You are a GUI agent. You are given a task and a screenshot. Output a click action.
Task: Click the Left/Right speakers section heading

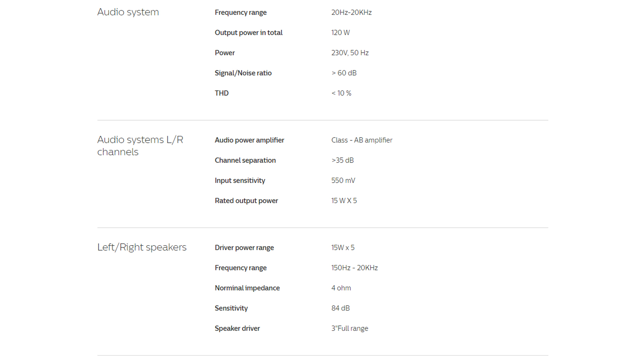[142, 247]
